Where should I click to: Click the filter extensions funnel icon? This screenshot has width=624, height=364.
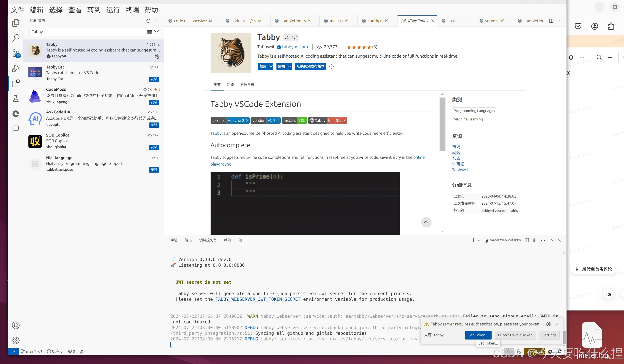point(157,32)
